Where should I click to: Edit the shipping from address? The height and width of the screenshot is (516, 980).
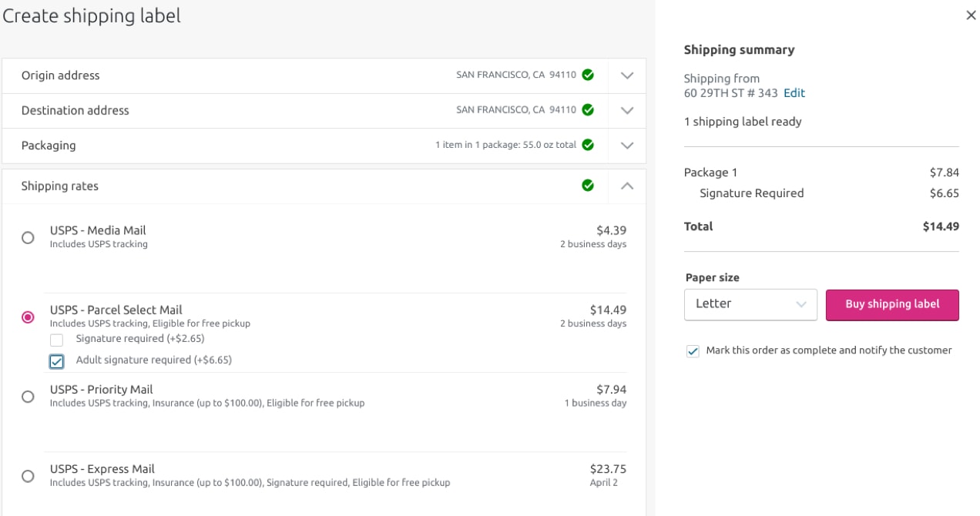point(794,92)
